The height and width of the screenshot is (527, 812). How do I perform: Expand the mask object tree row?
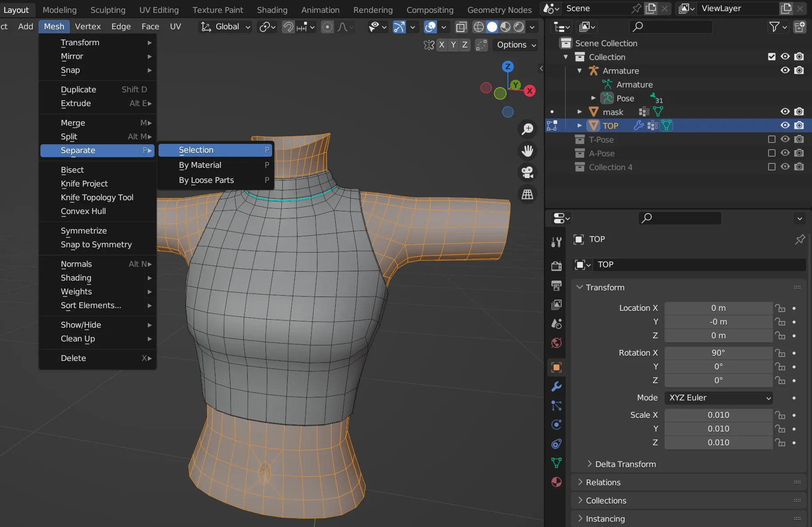[x=579, y=112]
